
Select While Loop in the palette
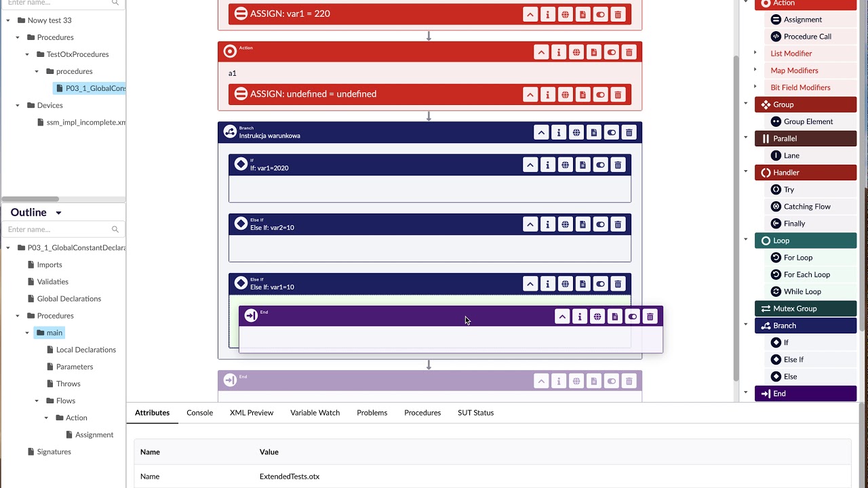point(802,291)
